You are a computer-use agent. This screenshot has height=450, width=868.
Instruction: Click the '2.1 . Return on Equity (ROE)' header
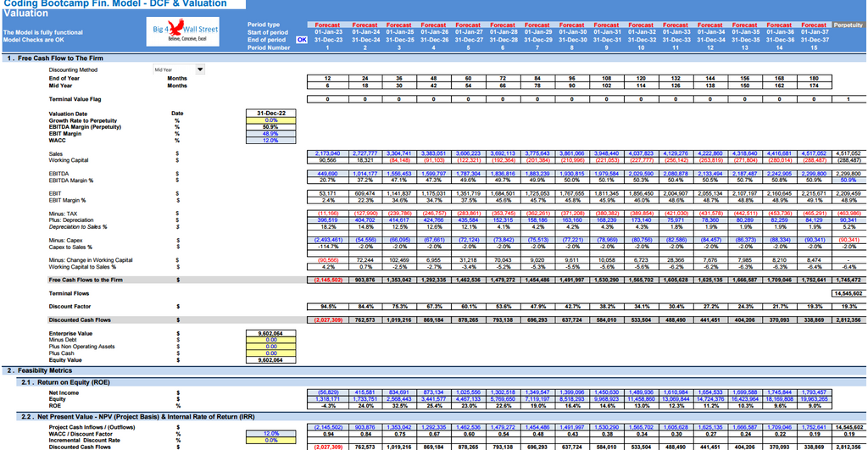(x=65, y=382)
